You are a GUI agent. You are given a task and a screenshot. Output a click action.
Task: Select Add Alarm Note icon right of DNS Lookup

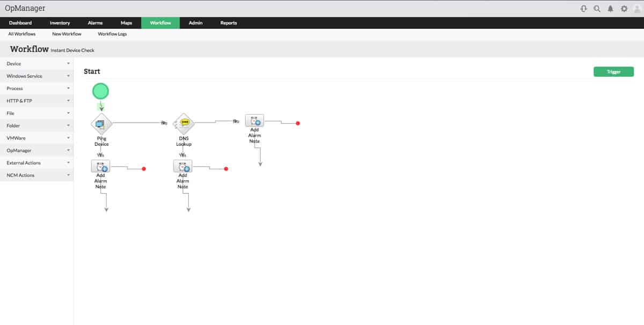click(x=255, y=121)
